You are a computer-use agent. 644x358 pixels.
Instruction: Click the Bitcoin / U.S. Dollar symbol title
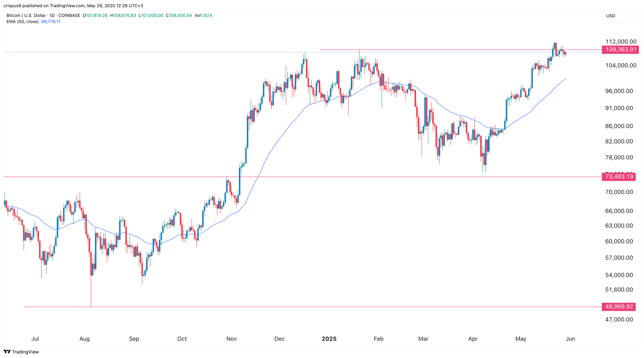pos(26,15)
